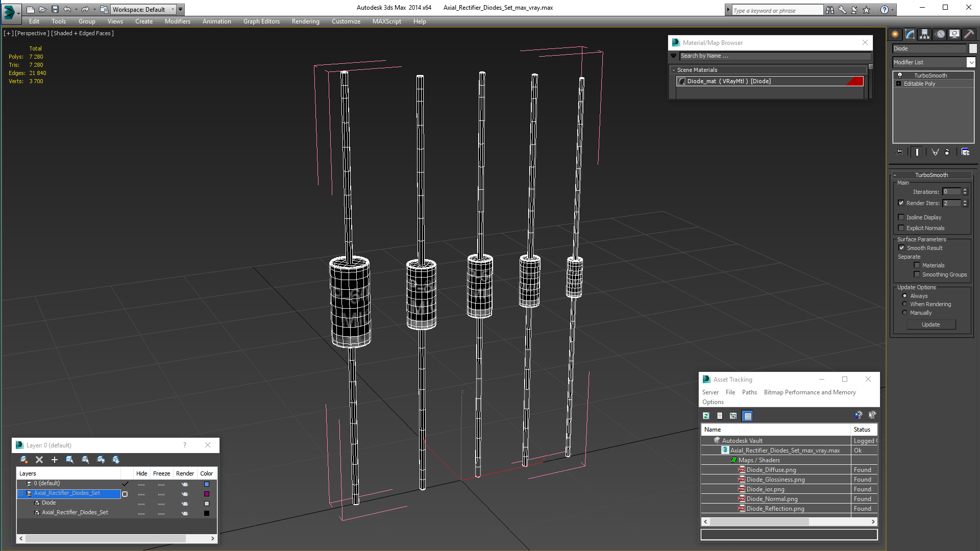
Task: Click Refresh icon in Asset Tracking toolbar
Action: point(706,416)
